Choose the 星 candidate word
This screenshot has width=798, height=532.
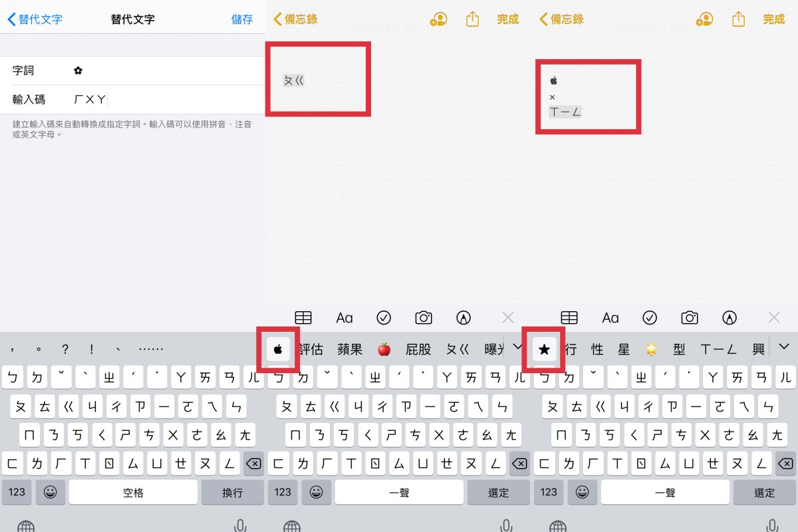point(623,349)
